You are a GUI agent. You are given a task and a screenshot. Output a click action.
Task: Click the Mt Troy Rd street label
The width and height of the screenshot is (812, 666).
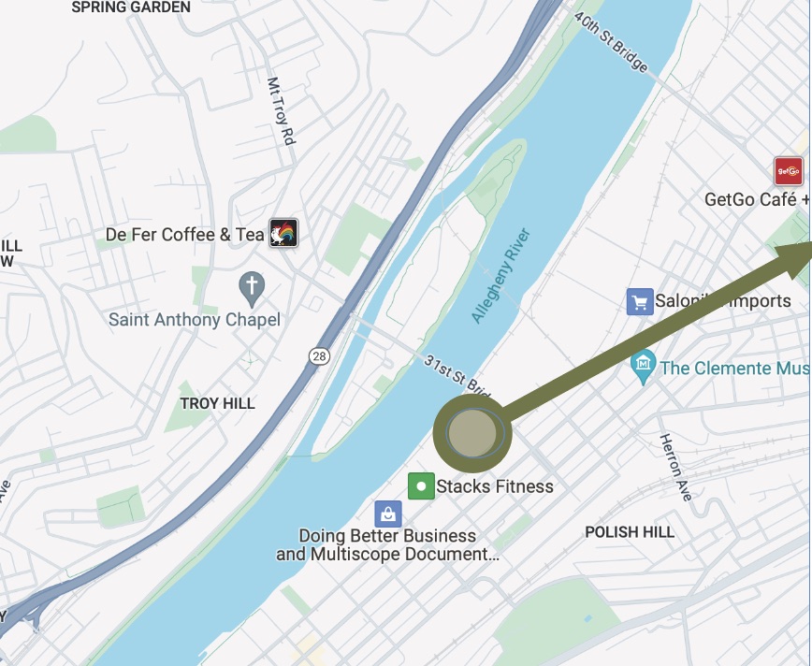click(x=282, y=111)
